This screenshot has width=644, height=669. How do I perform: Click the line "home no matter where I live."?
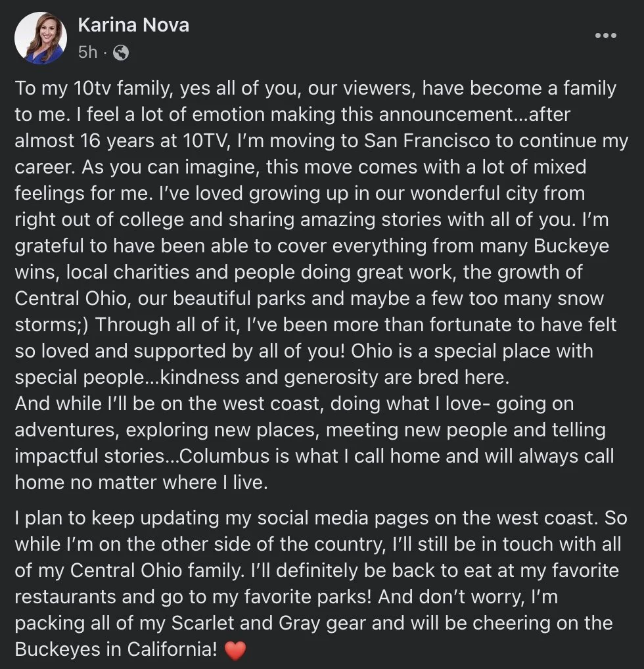pyautogui.click(x=141, y=482)
